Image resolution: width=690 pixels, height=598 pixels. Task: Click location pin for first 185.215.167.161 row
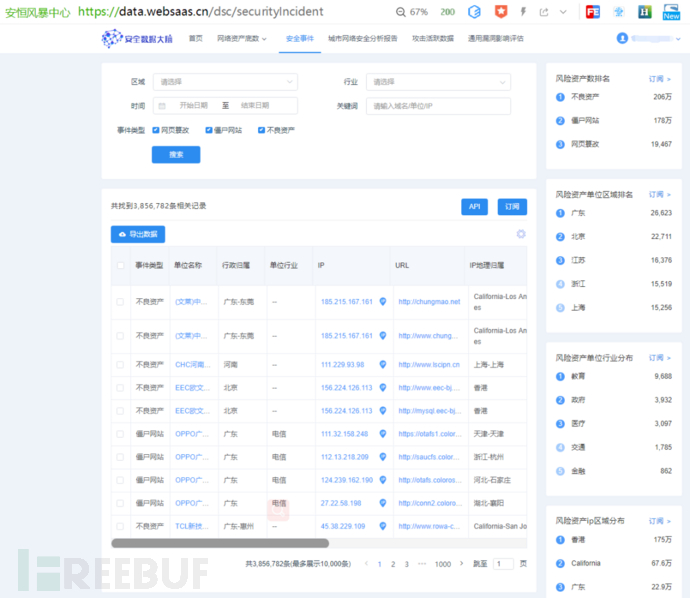pos(383,301)
